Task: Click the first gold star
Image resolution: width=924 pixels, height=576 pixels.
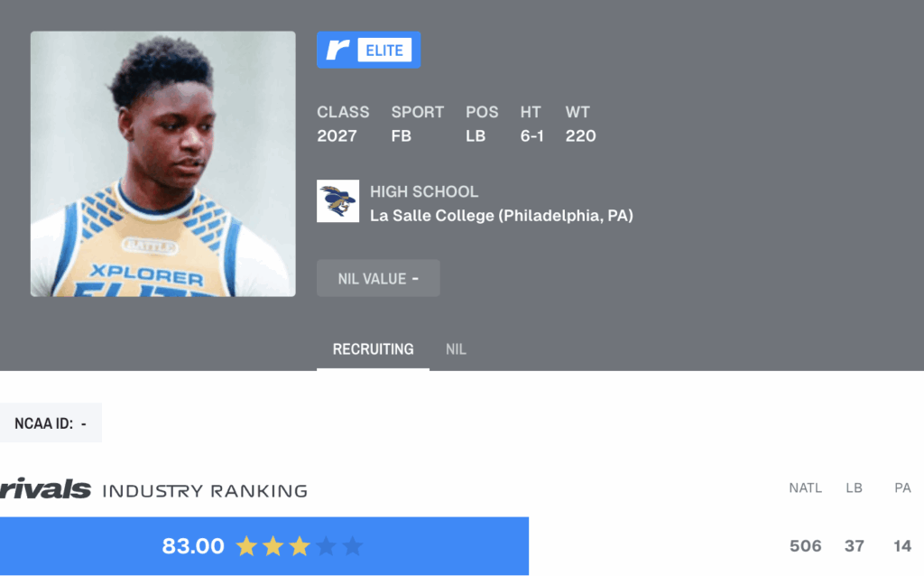Action: [246, 546]
